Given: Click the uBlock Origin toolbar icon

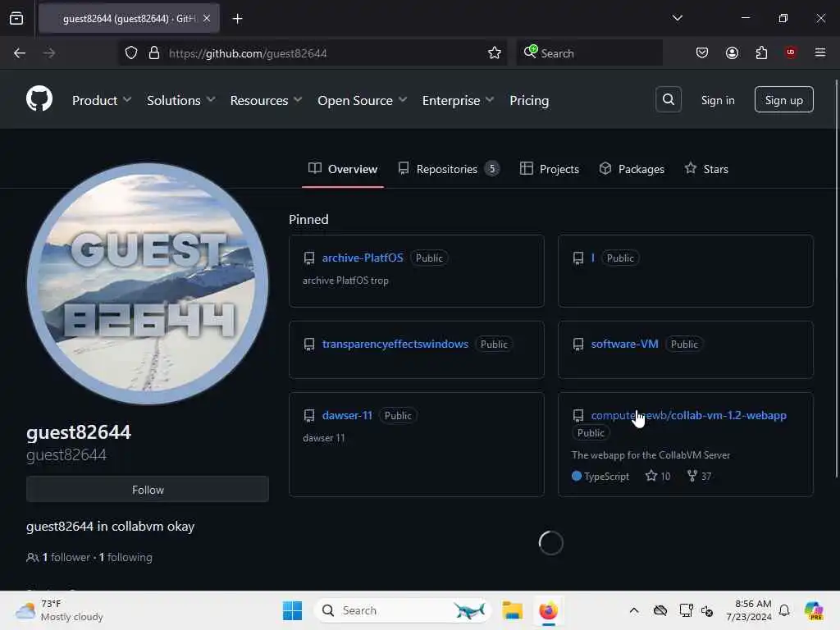Looking at the screenshot, I should click(790, 52).
